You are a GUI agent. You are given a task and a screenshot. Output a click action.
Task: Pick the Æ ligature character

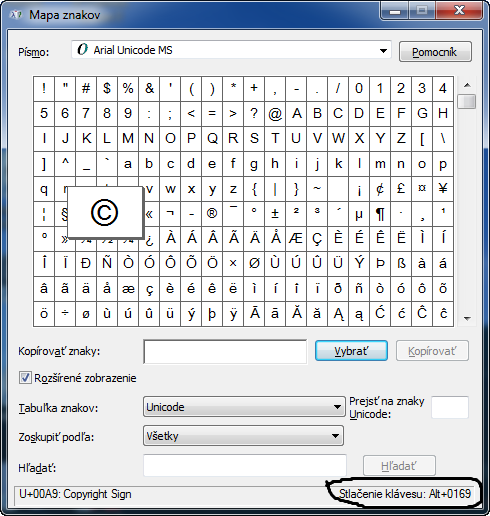296,239
